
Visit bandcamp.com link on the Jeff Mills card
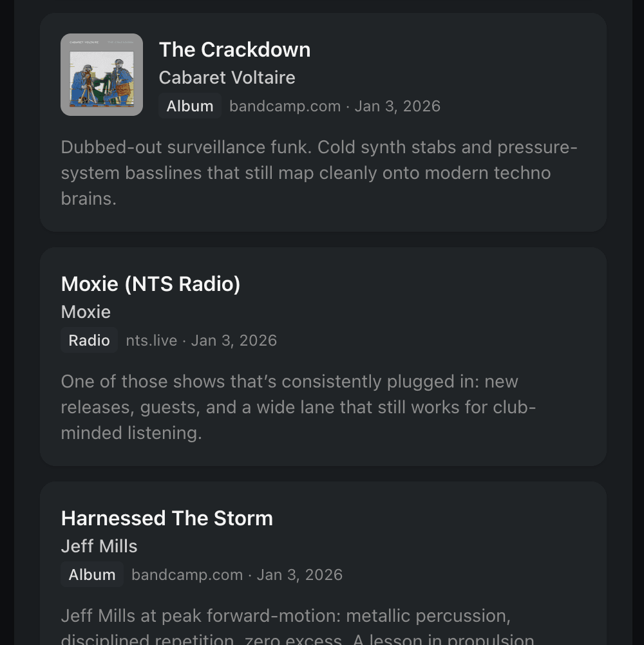[186, 574]
